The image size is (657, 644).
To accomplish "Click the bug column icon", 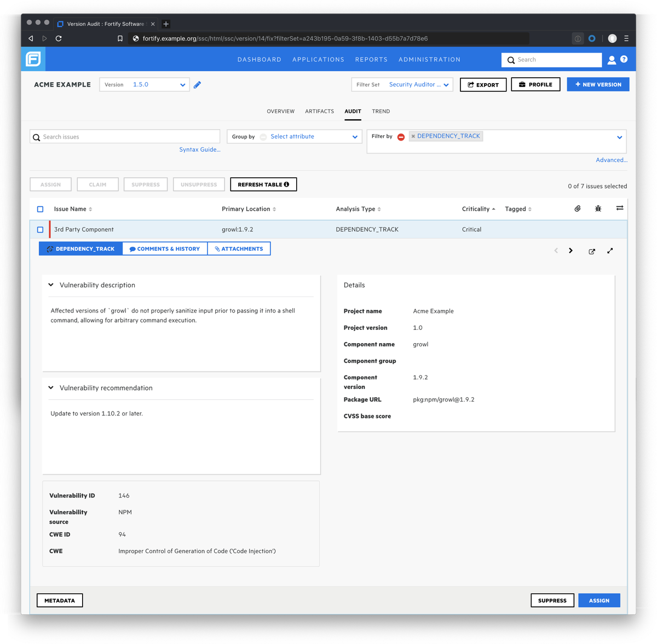I will click(x=598, y=208).
